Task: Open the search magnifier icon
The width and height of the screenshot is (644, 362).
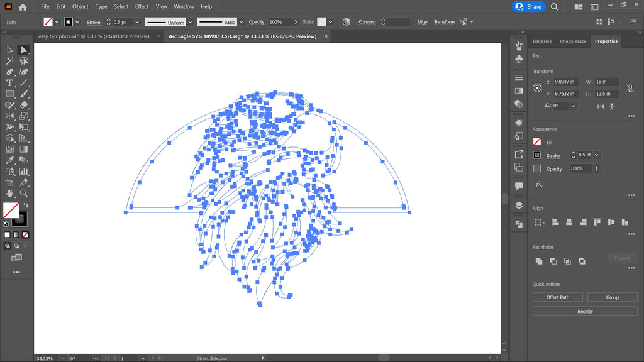Action: pyautogui.click(x=555, y=6)
